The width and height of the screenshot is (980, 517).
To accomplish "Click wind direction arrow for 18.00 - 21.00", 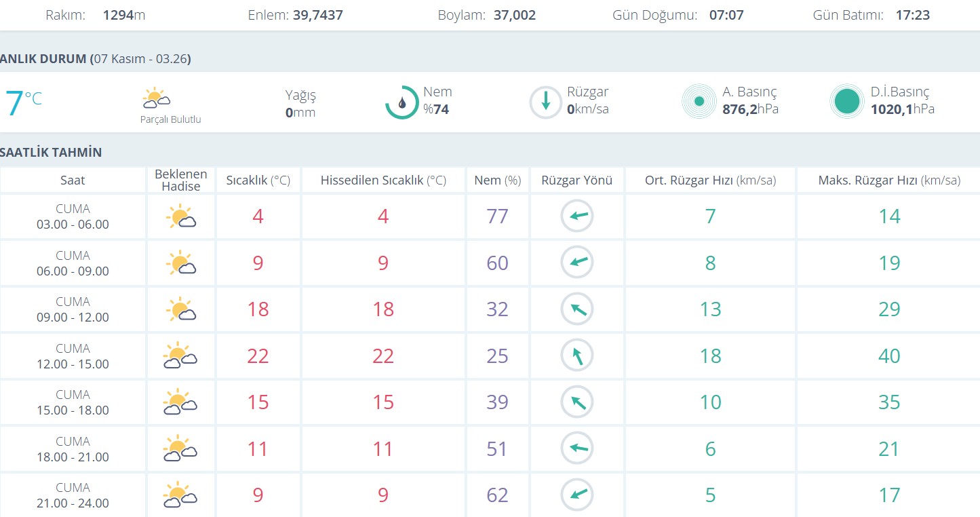I will [x=577, y=448].
